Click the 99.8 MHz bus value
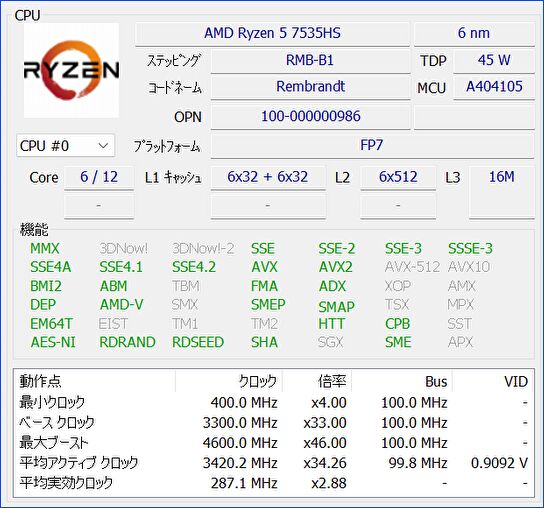 coord(418,463)
